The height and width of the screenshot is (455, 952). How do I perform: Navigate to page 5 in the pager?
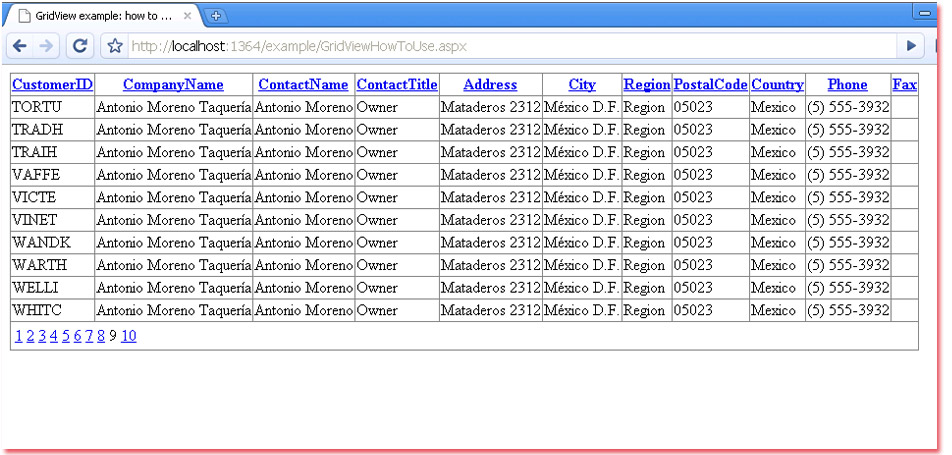coord(66,337)
